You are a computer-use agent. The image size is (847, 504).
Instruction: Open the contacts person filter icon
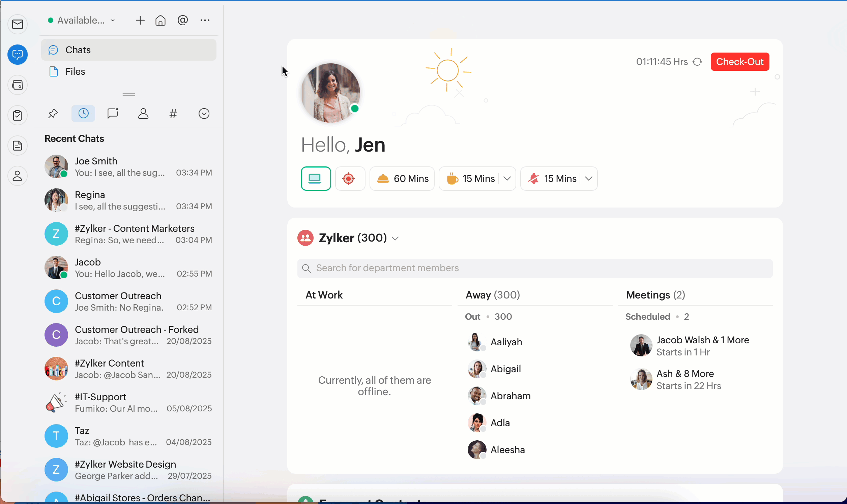click(x=143, y=114)
